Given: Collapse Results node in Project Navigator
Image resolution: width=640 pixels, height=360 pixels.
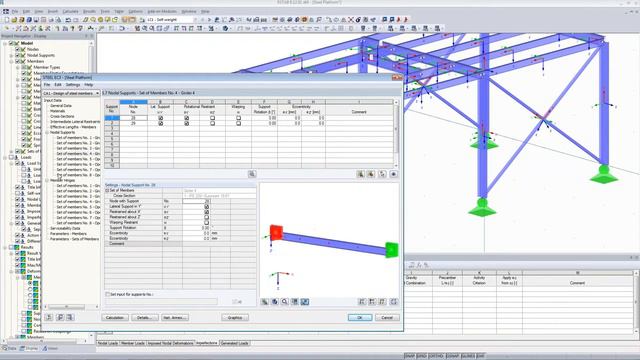Looking at the screenshot, I should tap(5, 247).
